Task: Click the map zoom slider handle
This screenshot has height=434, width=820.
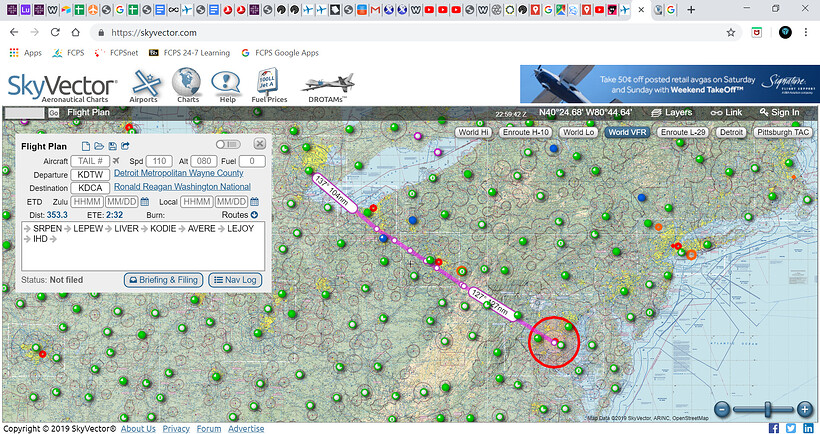Action: pos(768,409)
